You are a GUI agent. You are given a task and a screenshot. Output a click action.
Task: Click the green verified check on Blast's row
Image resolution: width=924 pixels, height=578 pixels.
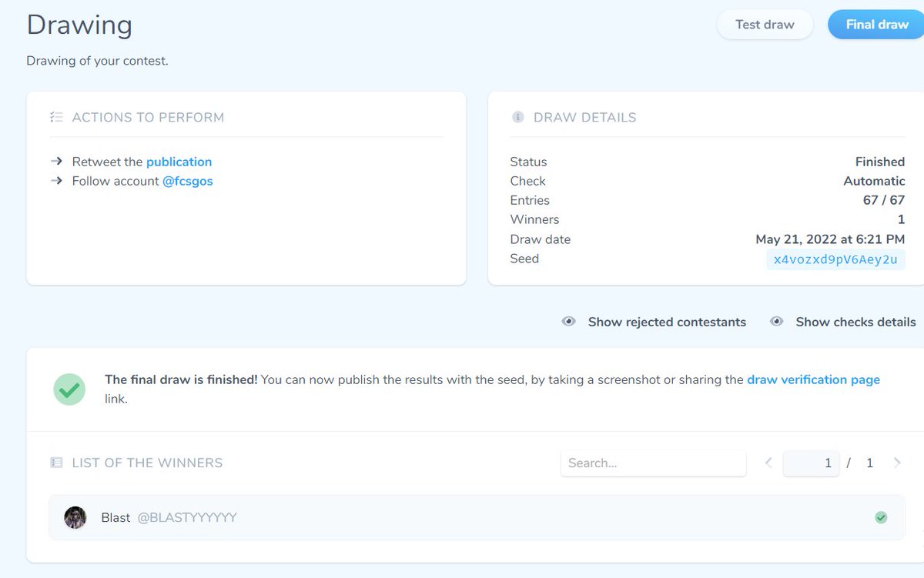(x=881, y=518)
